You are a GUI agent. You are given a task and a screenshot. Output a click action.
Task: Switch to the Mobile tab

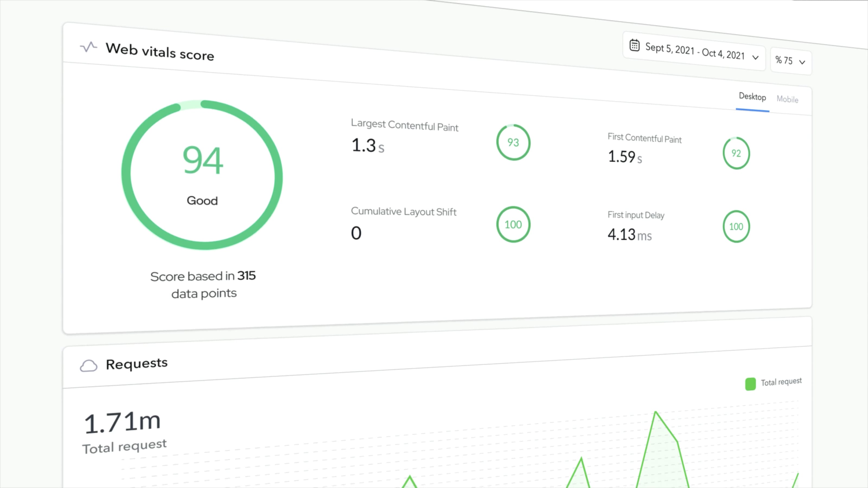tap(787, 99)
